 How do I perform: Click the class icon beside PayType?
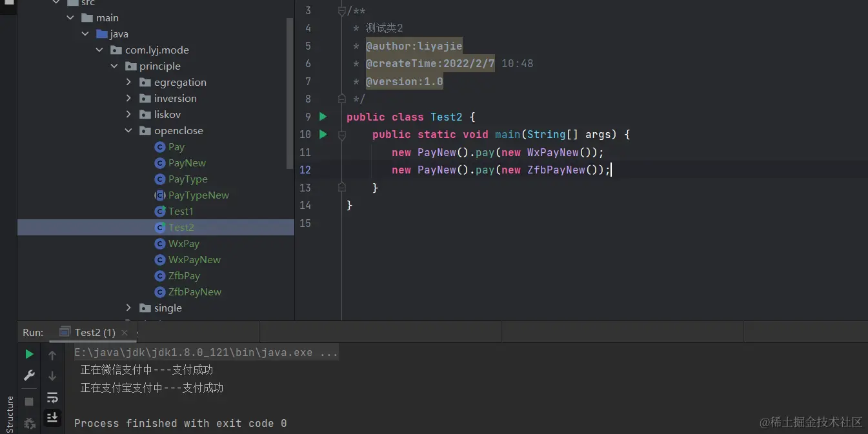tap(160, 179)
